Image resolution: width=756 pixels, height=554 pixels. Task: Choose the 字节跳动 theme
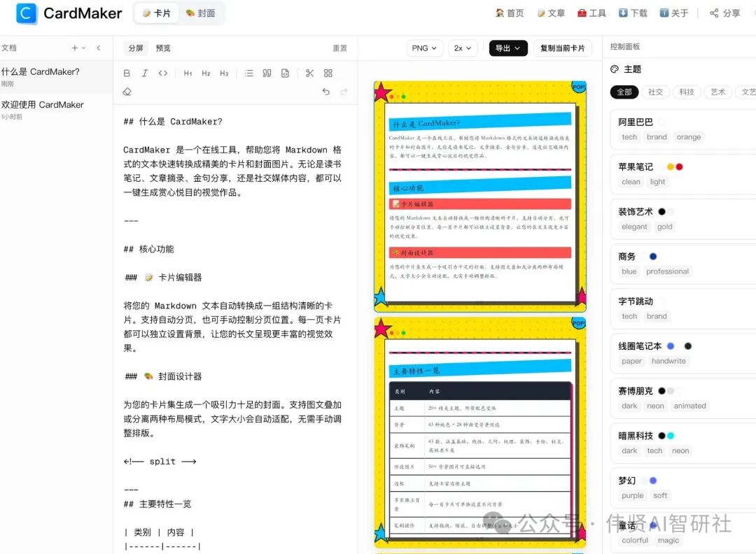coord(683,308)
